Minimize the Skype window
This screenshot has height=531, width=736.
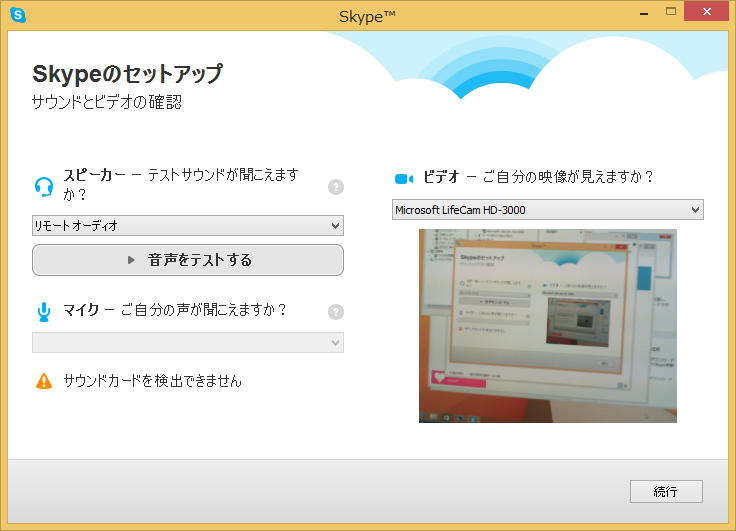click(x=644, y=12)
